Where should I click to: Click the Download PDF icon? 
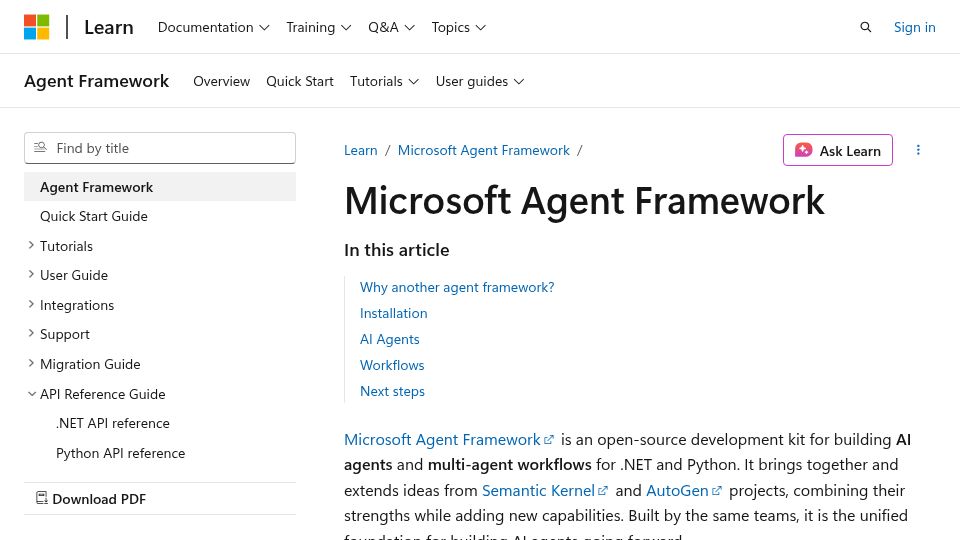(x=42, y=498)
